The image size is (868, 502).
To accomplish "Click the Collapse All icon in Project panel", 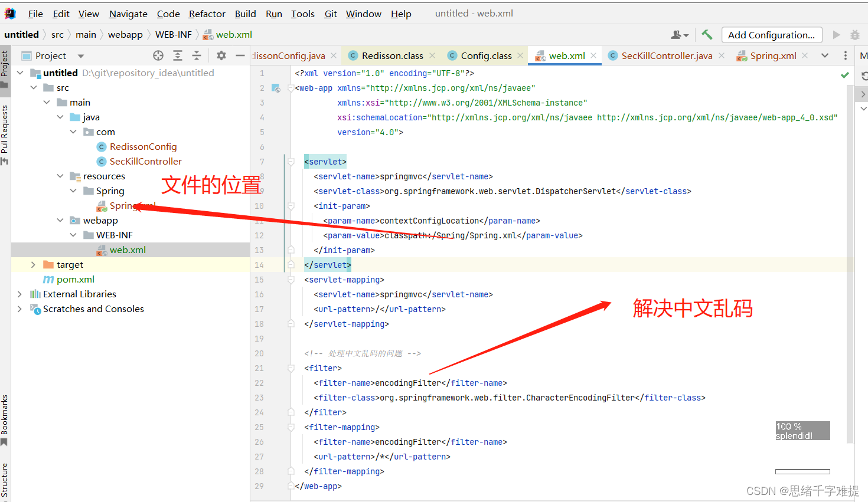I will (x=197, y=55).
